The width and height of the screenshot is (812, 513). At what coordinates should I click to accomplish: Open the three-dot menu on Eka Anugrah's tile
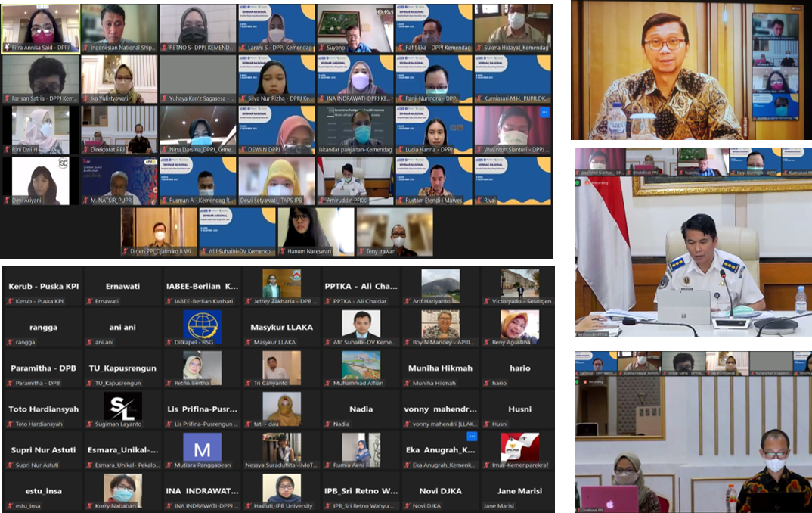[x=472, y=437]
